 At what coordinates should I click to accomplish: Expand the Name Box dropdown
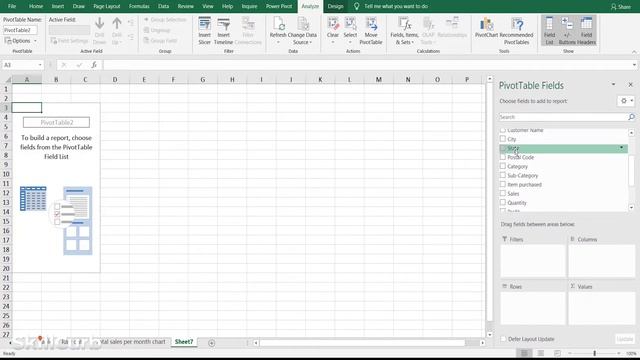pos(40,65)
